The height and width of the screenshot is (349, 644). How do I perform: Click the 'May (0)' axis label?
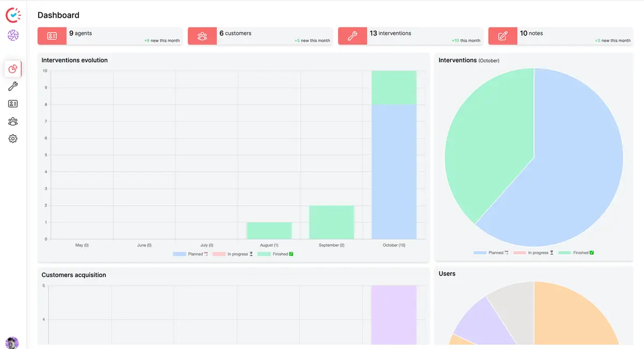(82, 245)
